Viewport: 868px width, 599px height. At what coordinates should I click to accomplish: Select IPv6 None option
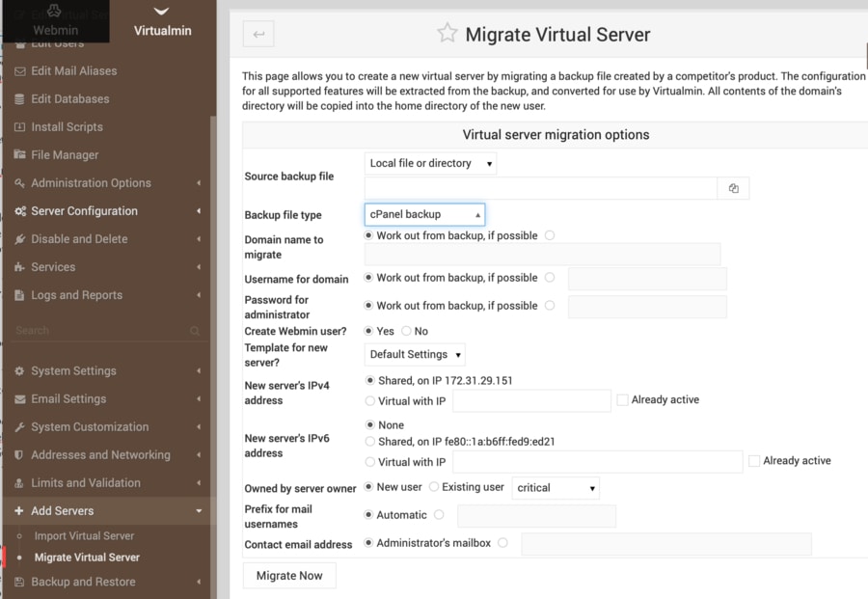click(x=369, y=424)
